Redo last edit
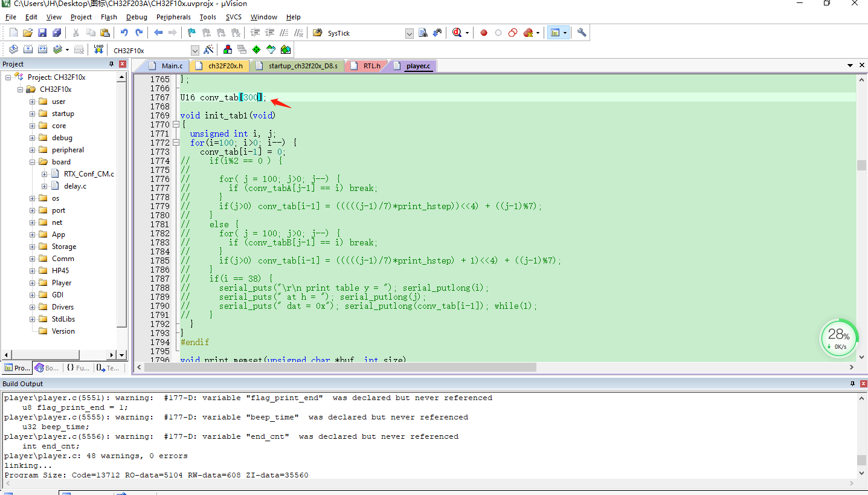The height and width of the screenshot is (495, 868). pos(139,33)
